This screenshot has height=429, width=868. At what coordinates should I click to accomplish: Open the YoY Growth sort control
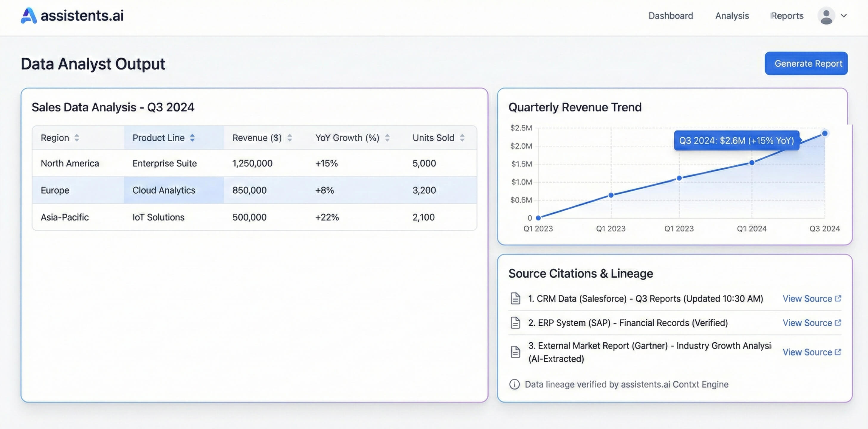(387, 137)
